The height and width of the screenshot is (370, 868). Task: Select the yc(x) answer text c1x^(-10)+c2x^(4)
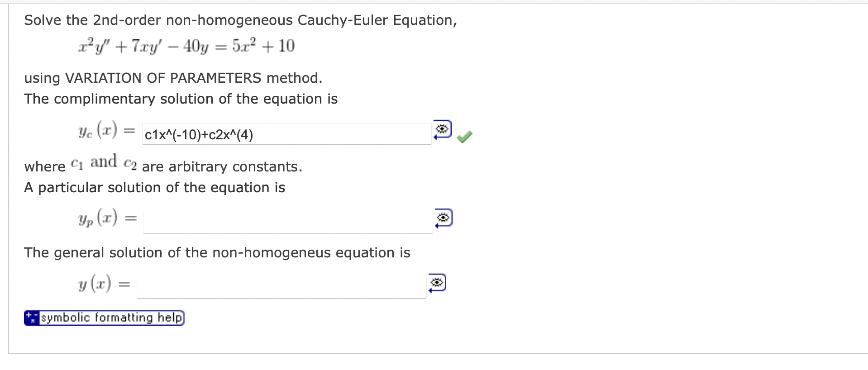tap(199, 134)
